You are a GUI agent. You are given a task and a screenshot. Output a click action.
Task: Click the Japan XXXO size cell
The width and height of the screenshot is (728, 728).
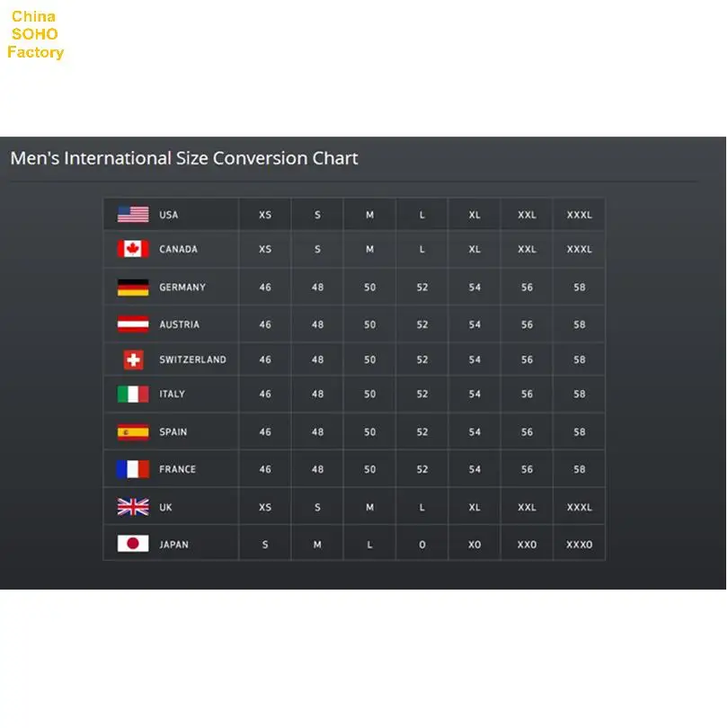point(579,544)
